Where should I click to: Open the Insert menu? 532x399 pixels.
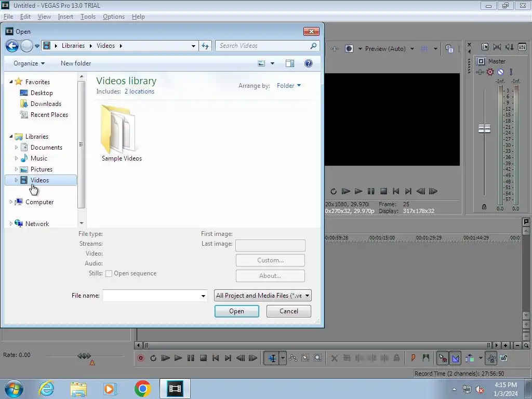(65, 17)
